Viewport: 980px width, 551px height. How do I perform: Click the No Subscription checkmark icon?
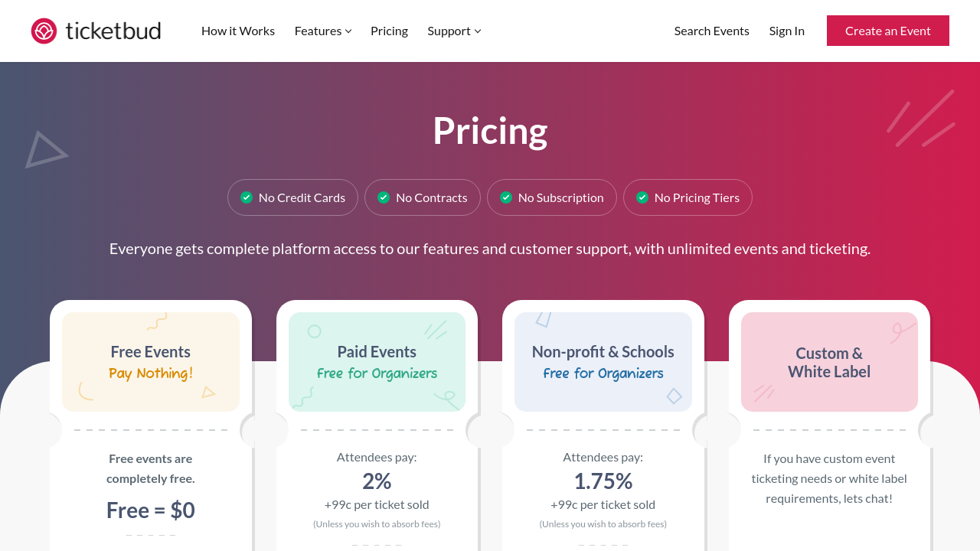click(x=506, y=197)
